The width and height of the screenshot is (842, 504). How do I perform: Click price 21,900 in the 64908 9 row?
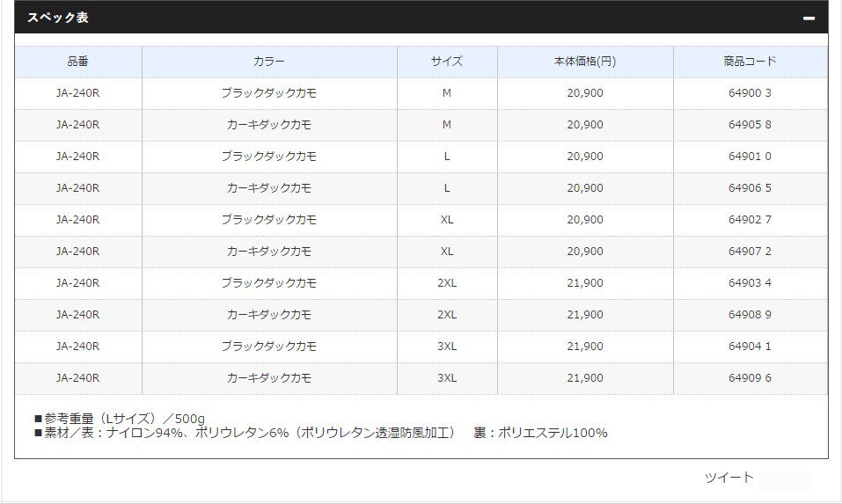[585, 315]
